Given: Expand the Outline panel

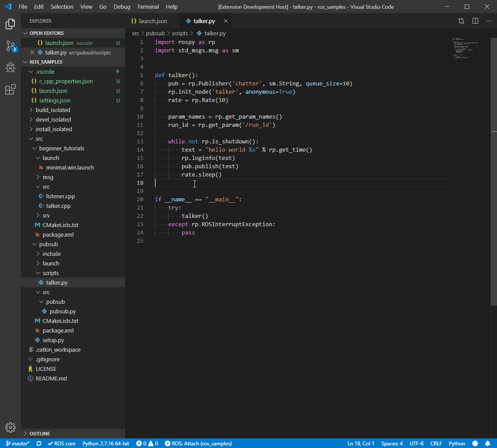Looking at the screenshot, I should coord(73,434).
